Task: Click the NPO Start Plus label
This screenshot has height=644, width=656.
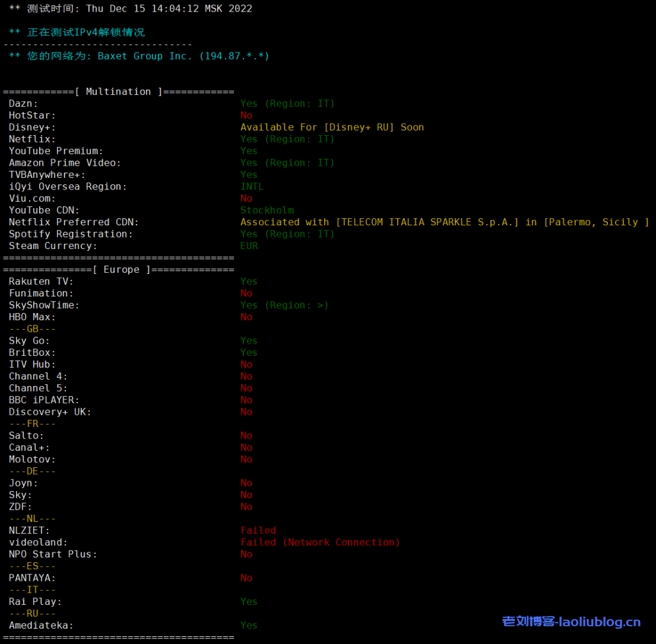Action: point(53,554)
